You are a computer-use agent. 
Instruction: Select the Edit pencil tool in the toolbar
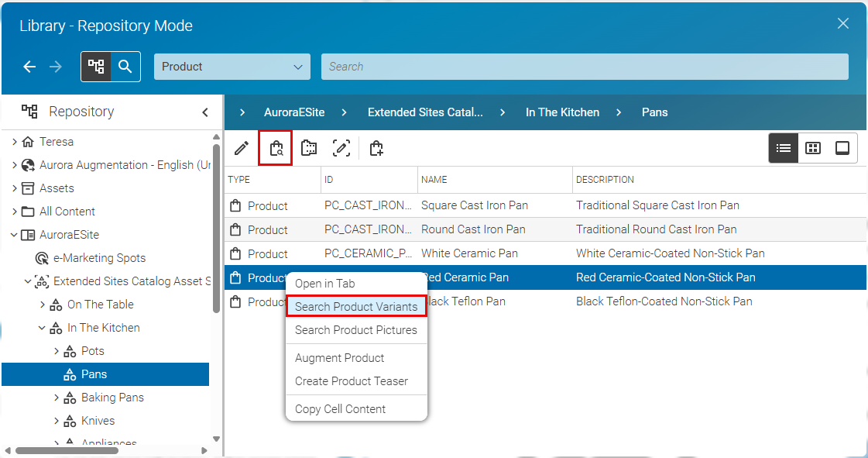(241, 147)
